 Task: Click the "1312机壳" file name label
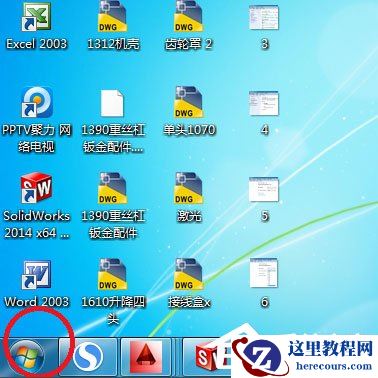pos(113,44)
